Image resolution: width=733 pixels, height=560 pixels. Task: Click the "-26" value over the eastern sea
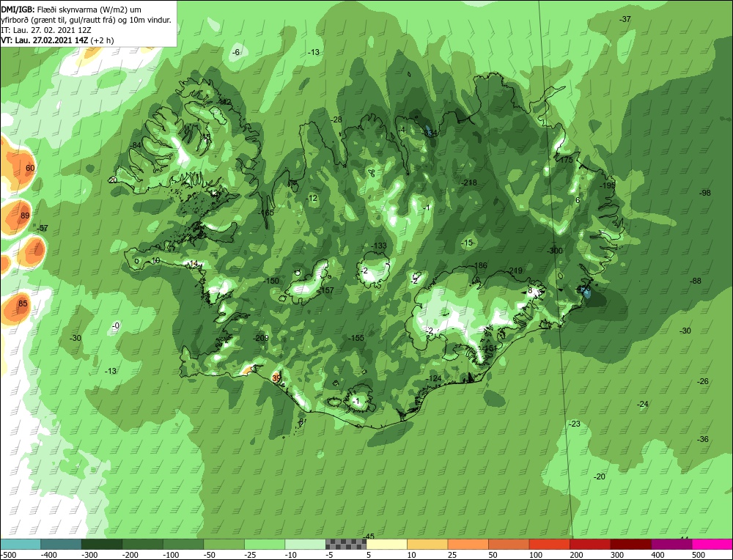[x=703, y=381]
